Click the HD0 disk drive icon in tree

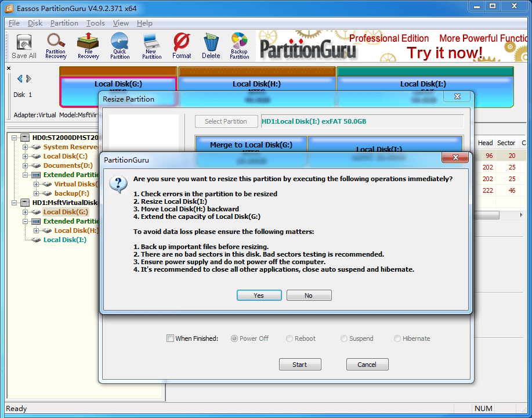click(x=25, y=138)
